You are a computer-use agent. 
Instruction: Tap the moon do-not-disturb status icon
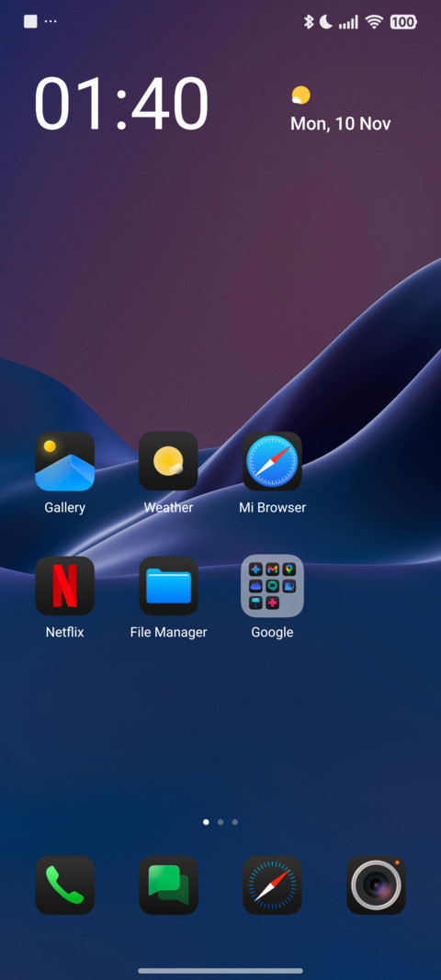point(326,22)
